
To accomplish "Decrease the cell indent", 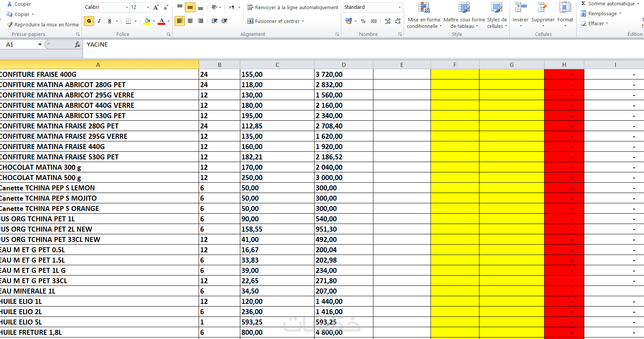I will [215, 21].
